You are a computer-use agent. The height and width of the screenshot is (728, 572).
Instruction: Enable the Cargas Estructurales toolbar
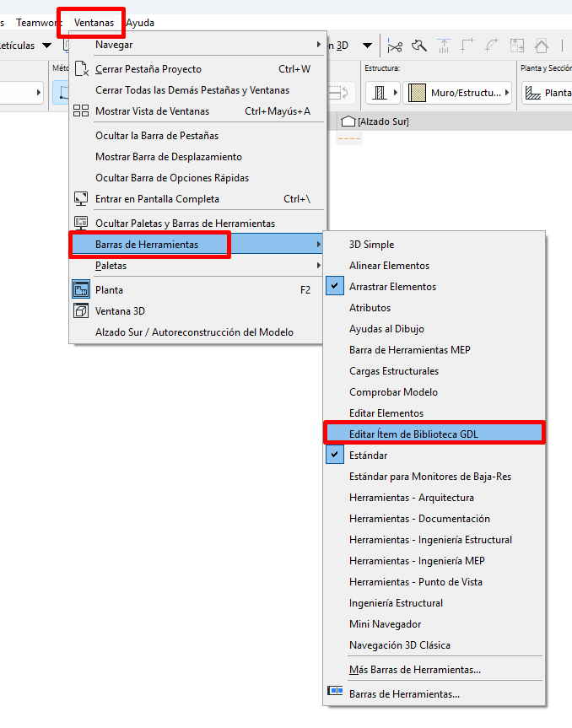(x=434, y=371)
